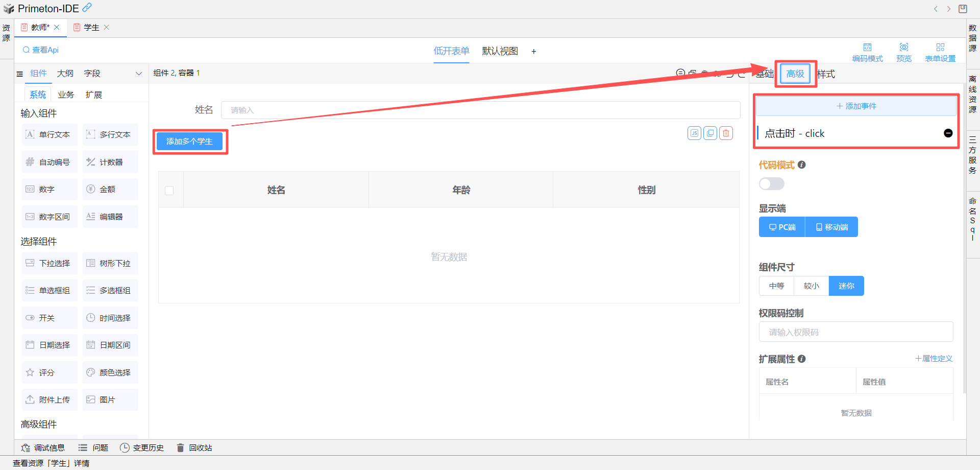Open the 样式 style tab
Screen dimensions: 980x470
coord(826,74)
